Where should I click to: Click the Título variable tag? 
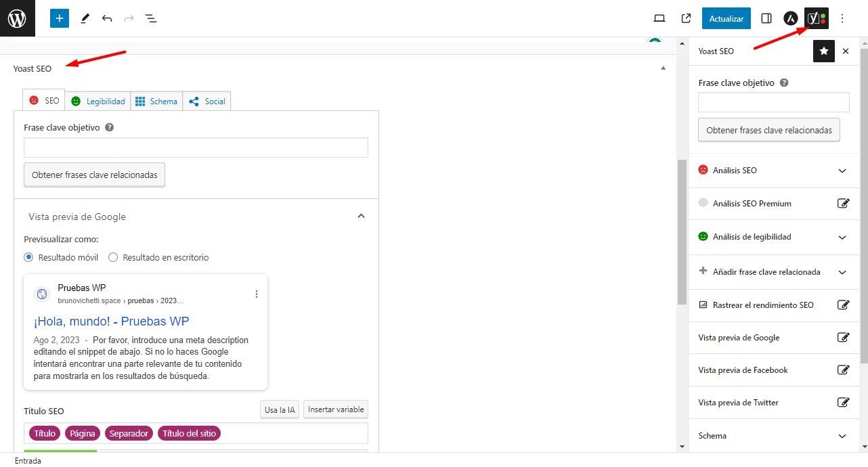point(45,433)
